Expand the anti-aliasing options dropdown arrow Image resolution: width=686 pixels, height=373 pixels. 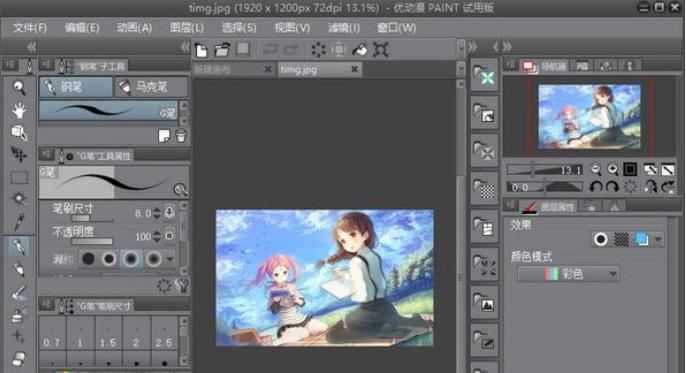tap(170, 259)
